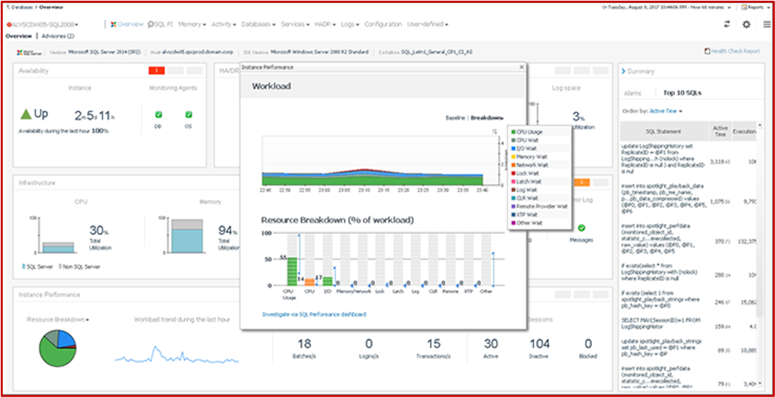Click the orange alarm badge beside the Error Log panel
Image resolution: width=775 pixels, height=397 pixels.
[x=582, y=182]
